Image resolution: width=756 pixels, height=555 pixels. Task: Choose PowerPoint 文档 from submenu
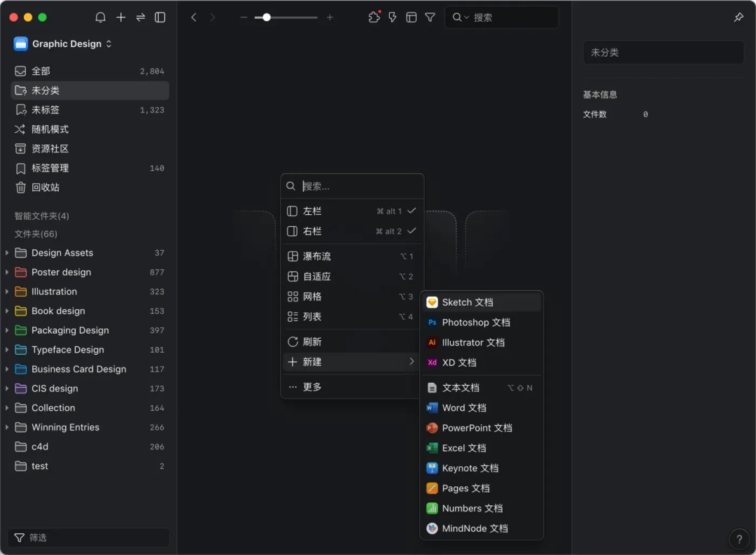(x=482, y=428)
